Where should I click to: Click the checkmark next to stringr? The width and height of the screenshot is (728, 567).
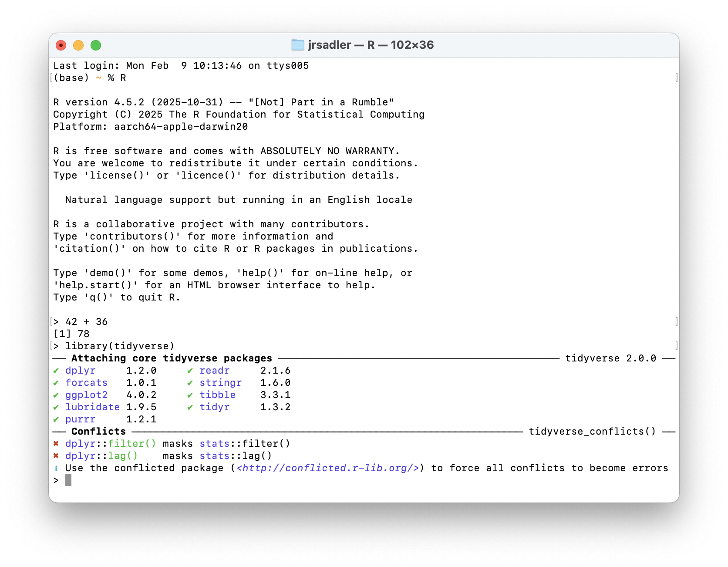(190, 383)
